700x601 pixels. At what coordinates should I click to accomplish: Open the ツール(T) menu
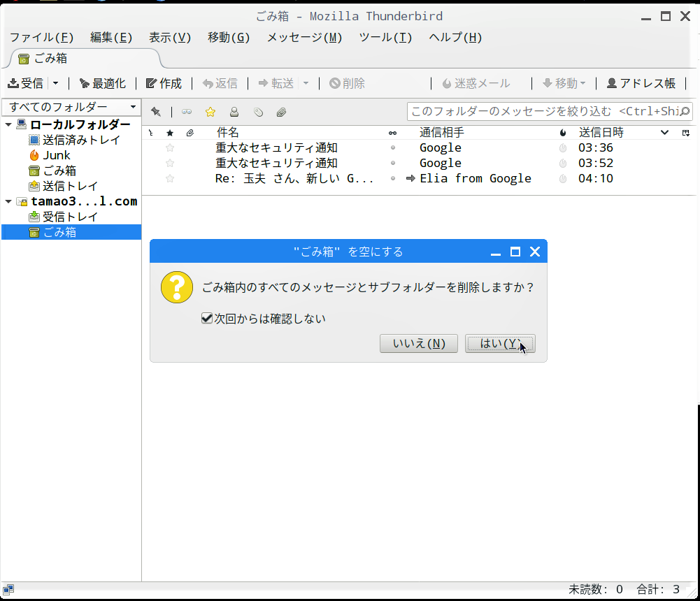pyautogui.click(x=385, y=38)
